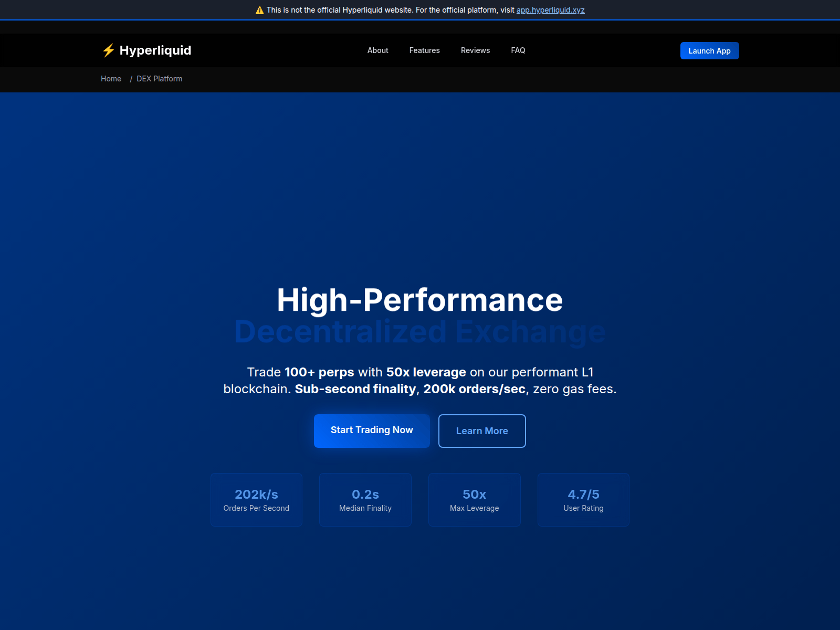The image size is (840, 630).
Task: Click the Learn More button
Action: click(x=482, y=431)
